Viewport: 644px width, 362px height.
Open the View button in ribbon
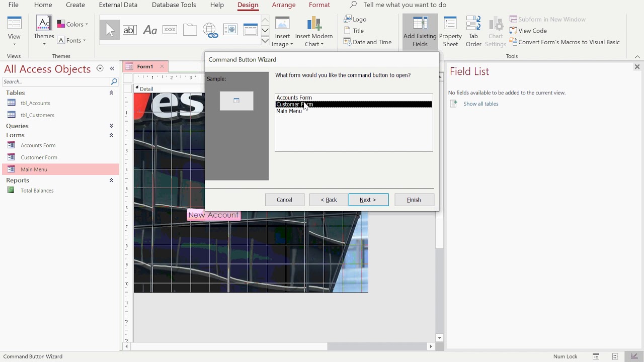coord(14,31)
